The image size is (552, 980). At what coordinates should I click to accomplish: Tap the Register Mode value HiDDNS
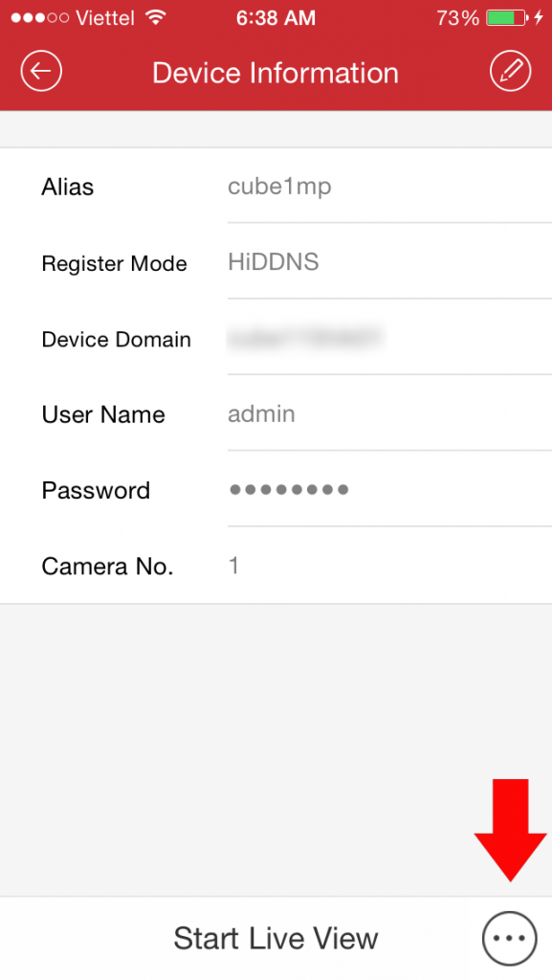click(274, 262)
